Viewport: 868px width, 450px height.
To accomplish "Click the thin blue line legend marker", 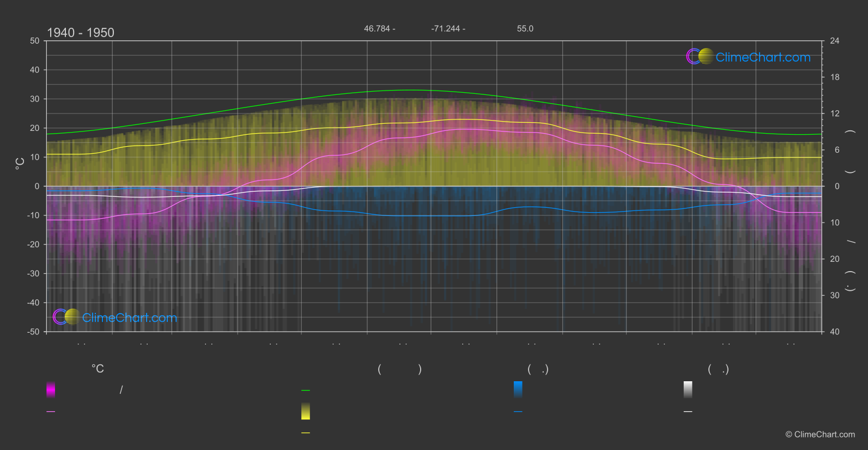I will tap(518, 412).
